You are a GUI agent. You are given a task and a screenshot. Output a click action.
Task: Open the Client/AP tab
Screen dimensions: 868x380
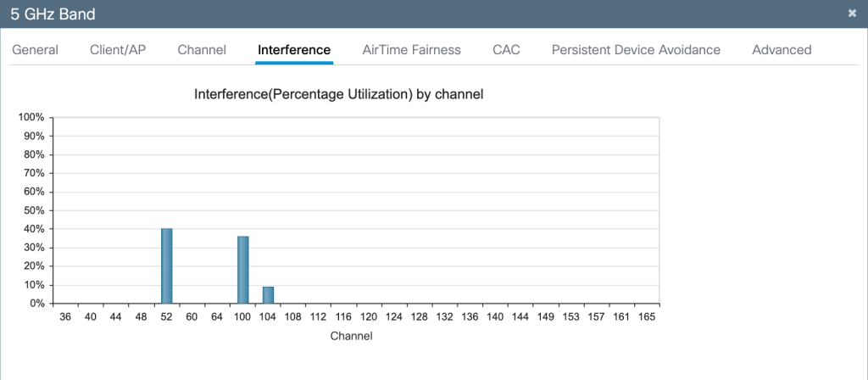(118, 50)
